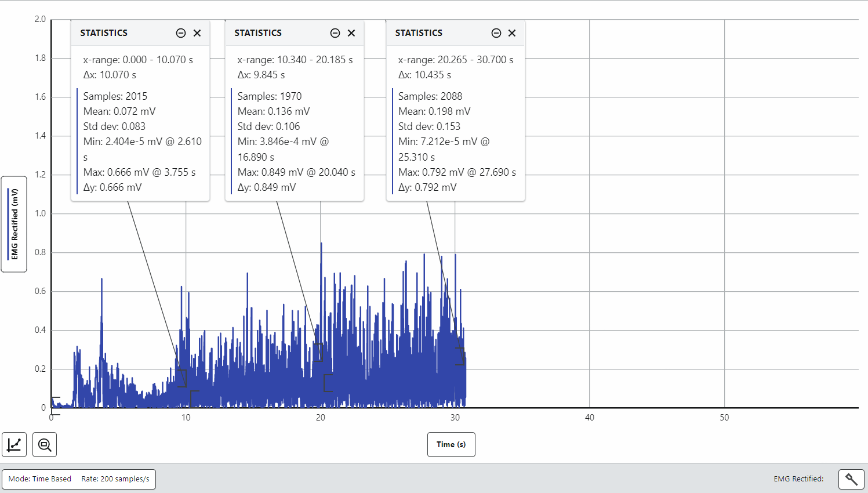Select the STATISTICS title of the middle box
This screenshot has width=868, height=493.
click(258, 33)
